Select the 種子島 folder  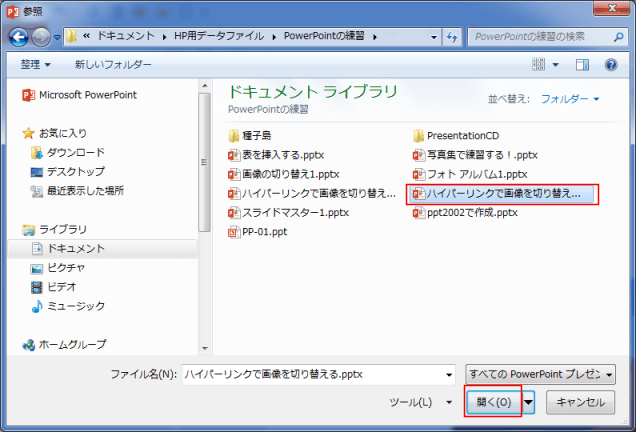click(x=250, y=135)
